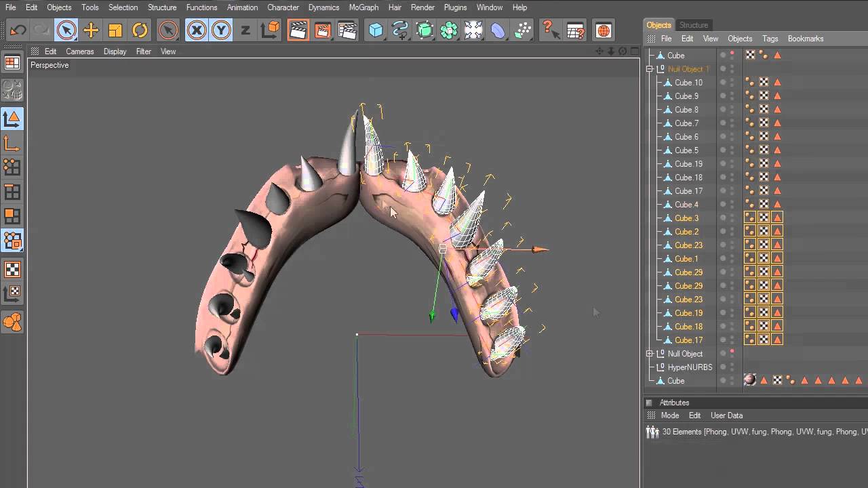This screenshot has height=488, width=868.
Task: Click the Render View clapperboard icon
Action: pos(298,30)
